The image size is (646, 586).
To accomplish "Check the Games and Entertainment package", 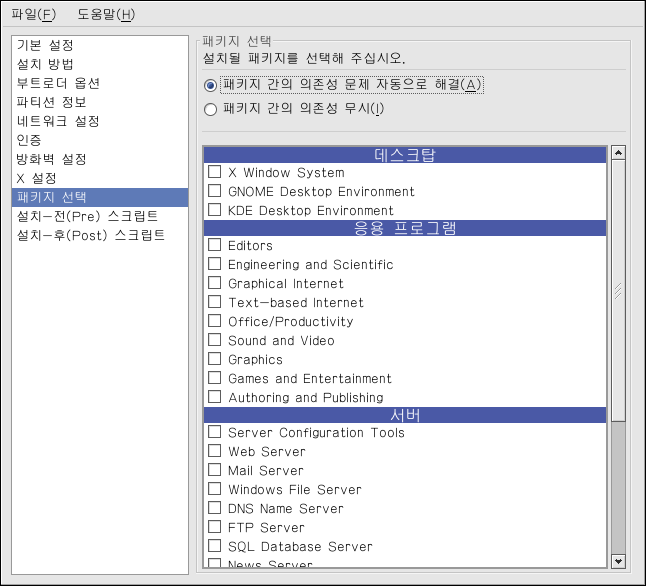I will pos(214,378).
